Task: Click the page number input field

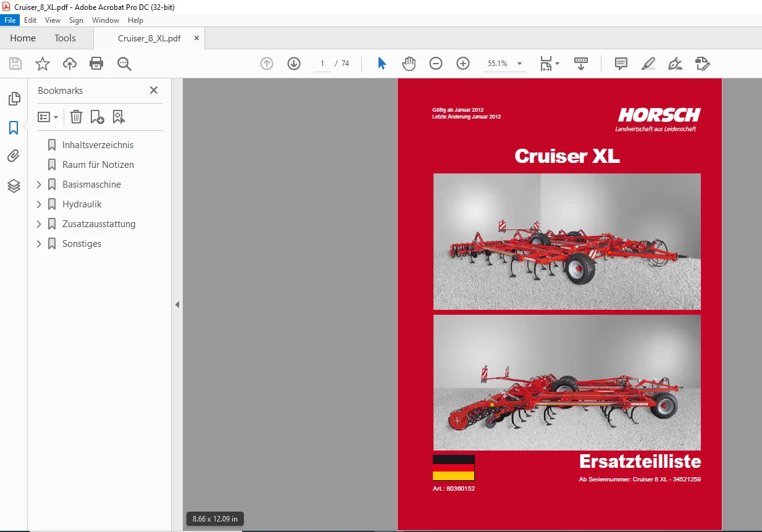Action: pyautogui.click(x=322, y=64)
